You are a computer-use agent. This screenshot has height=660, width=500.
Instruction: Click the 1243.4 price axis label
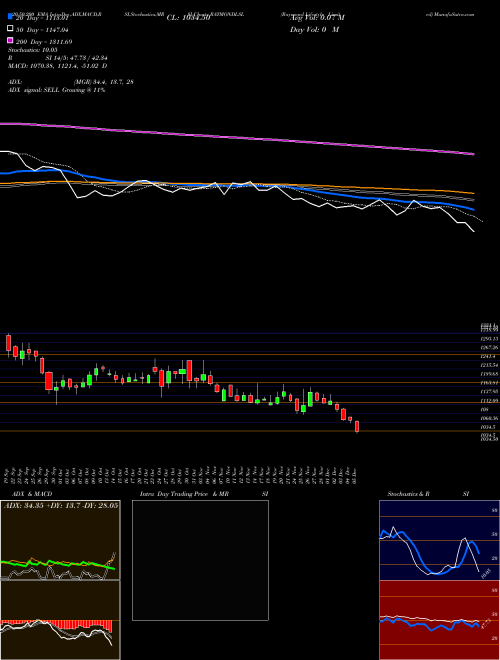tap(489, 356)
